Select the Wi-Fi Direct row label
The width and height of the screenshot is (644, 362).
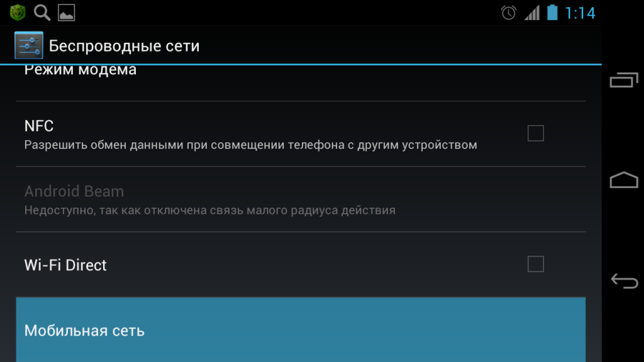(x=65, y=265)
